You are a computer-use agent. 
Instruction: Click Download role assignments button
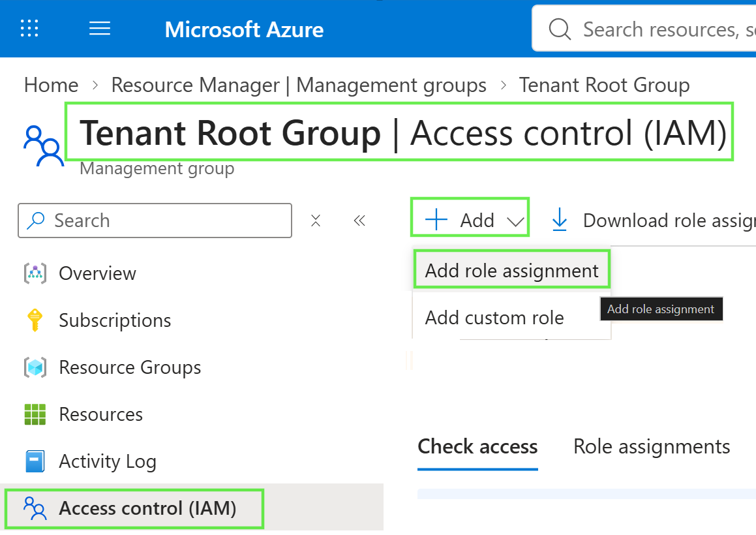[x=653, y=221]
